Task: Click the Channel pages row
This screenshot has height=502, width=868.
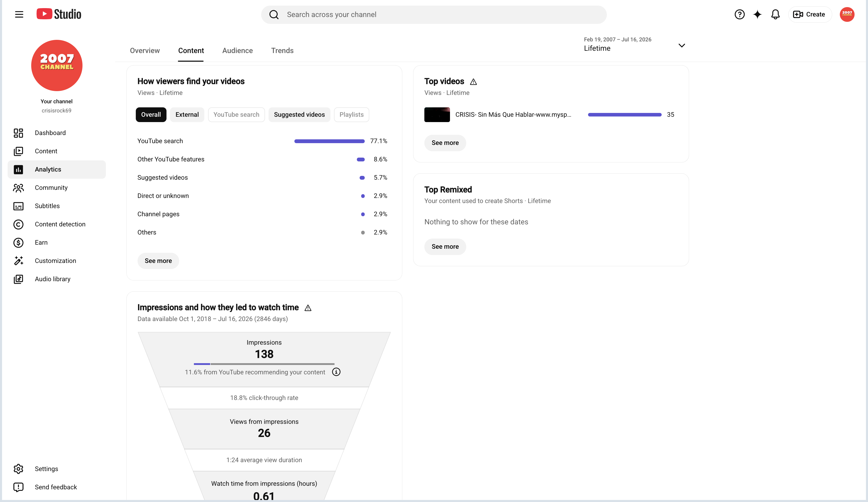Action: click(x=262, y=214)
